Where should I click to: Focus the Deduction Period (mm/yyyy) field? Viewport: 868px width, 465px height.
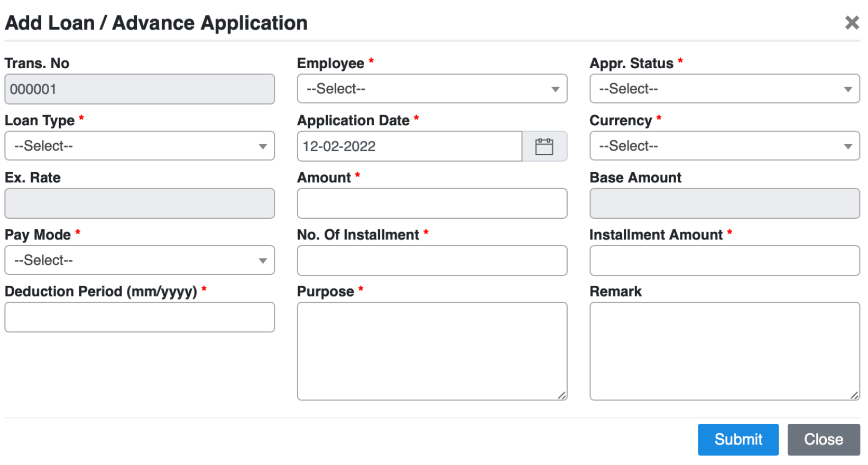click(140, 317)
